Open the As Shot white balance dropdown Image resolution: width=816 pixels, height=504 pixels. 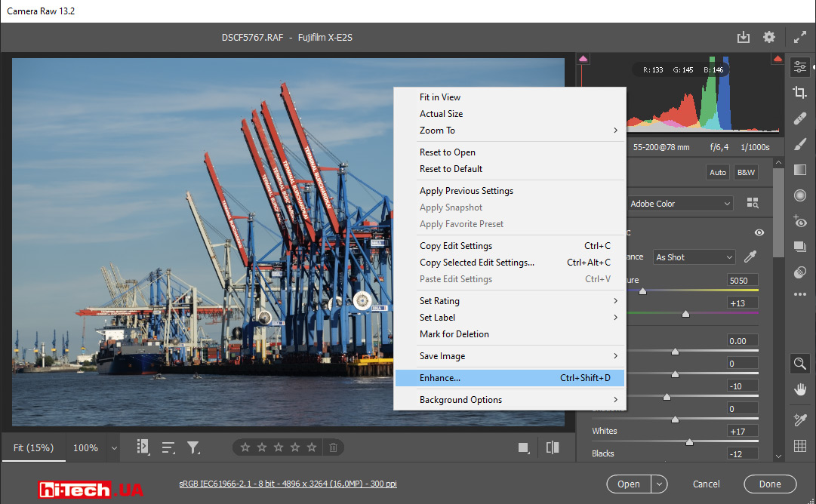tap(694, 257)
